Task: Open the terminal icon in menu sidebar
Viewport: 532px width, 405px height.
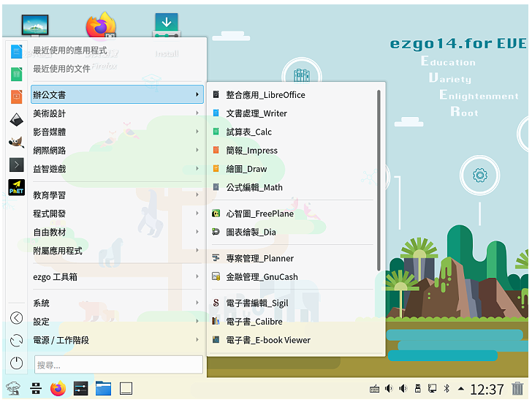Action: [x=16, y=164]
